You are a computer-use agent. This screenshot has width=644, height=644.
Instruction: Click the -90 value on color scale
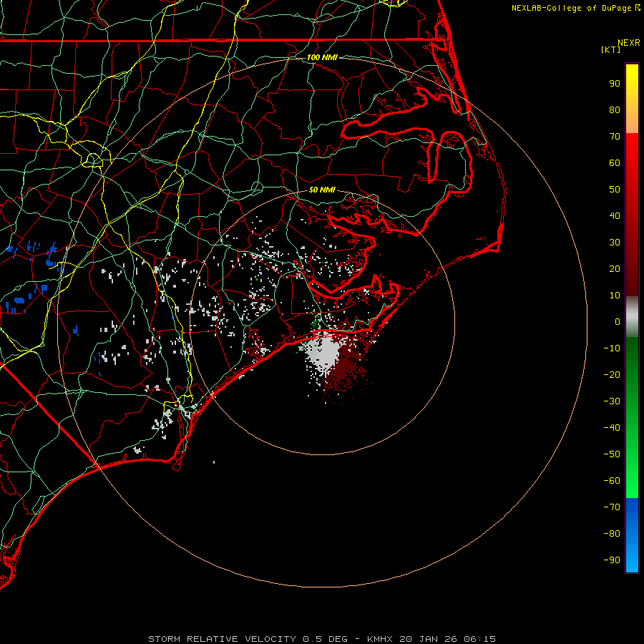(x=612, y=560)
